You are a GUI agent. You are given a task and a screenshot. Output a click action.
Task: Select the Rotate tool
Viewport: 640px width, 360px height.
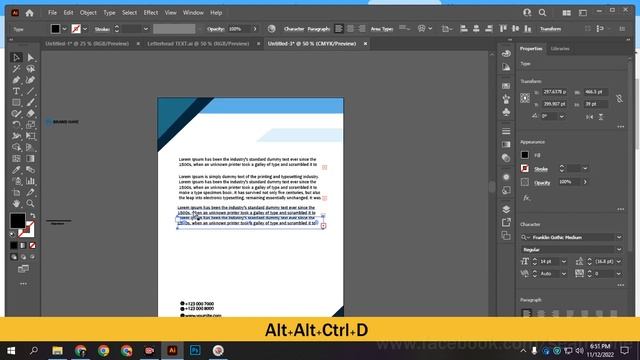[x=16, y=125]
